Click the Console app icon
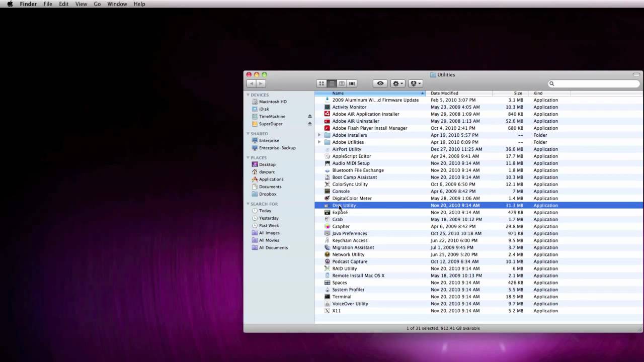 coord(328,192)
